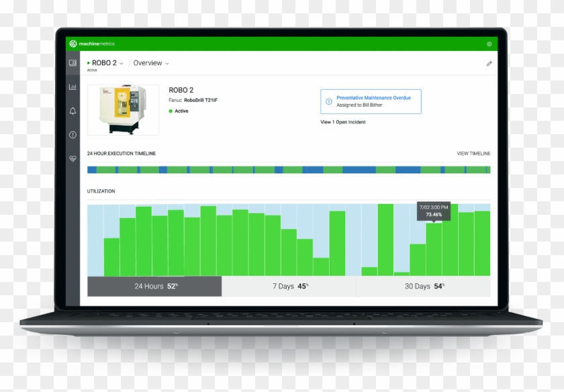Open the reports bar chart sidebar icon
Image resolution: width=564 pixels, height=392 pixels.
73,87
